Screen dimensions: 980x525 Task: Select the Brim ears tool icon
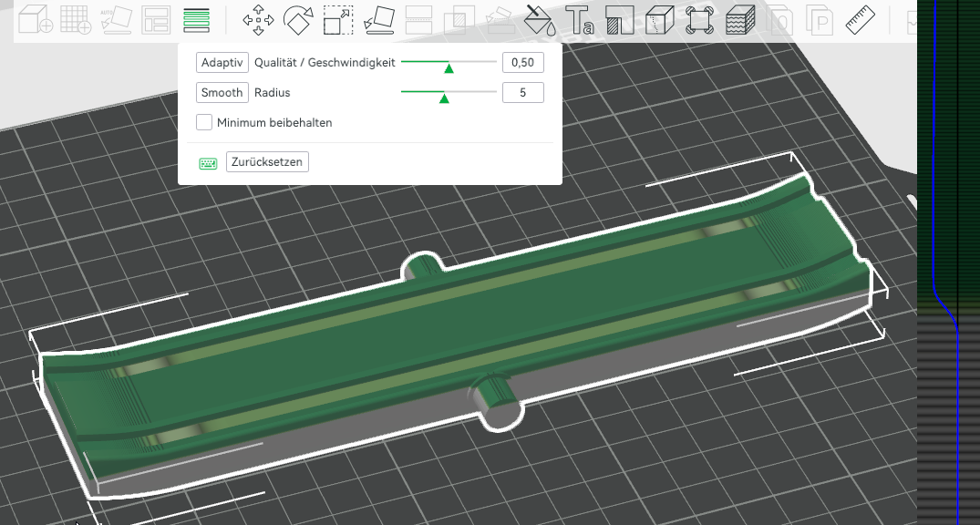699,20
